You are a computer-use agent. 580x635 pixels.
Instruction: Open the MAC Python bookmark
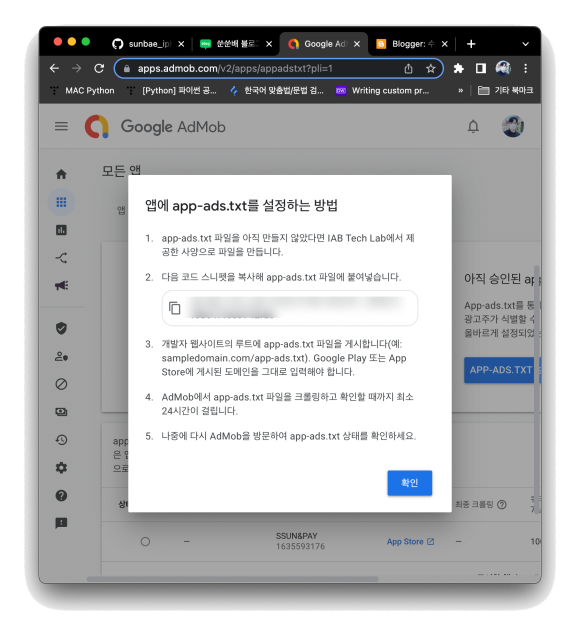click(x=82, y=90)
